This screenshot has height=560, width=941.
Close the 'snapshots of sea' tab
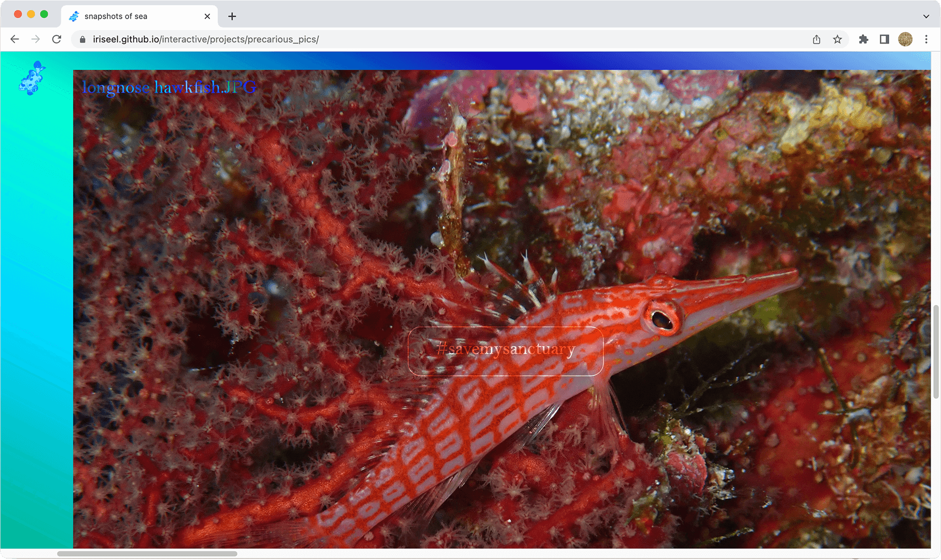207,16
